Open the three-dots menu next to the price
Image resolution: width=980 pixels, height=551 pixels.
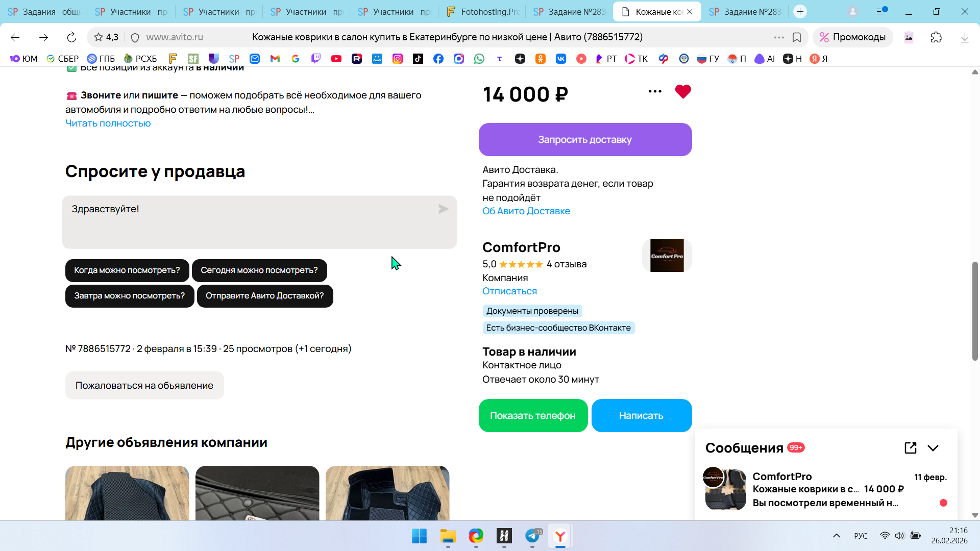[x=655, y=92]
